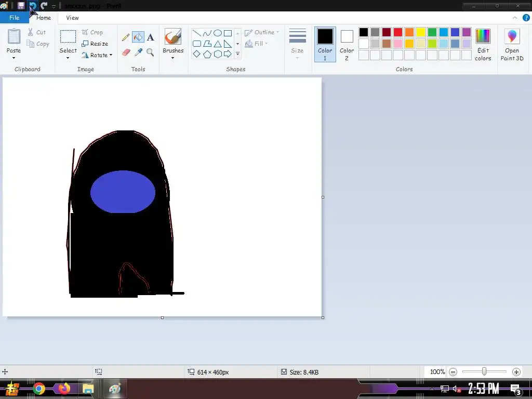Open Firefox from the taskbar
The width and height of the screenshot is (532, 399).
[x=63, y=389]
